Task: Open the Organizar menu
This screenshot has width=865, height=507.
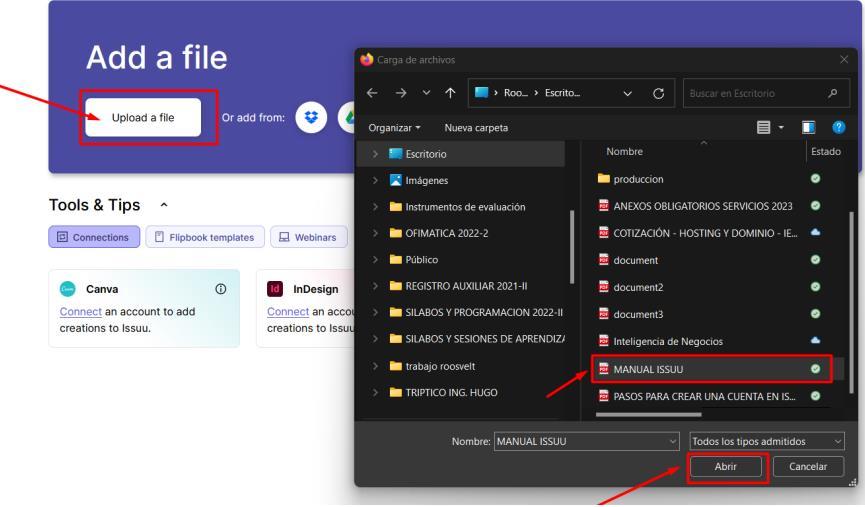Action: click(394, 127)
